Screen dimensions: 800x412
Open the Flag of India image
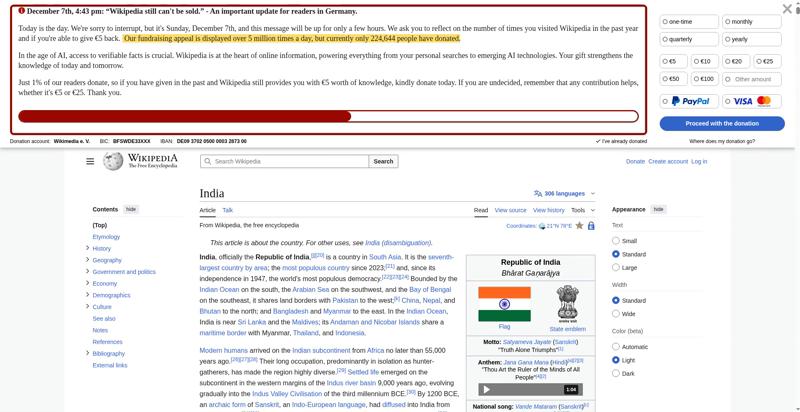pos(504,304)
